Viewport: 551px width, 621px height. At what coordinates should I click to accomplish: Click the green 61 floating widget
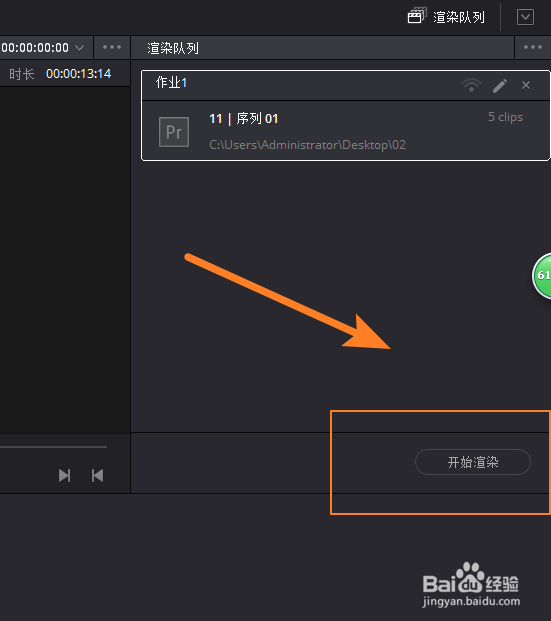pyautogui.click(x=542, y=275)
